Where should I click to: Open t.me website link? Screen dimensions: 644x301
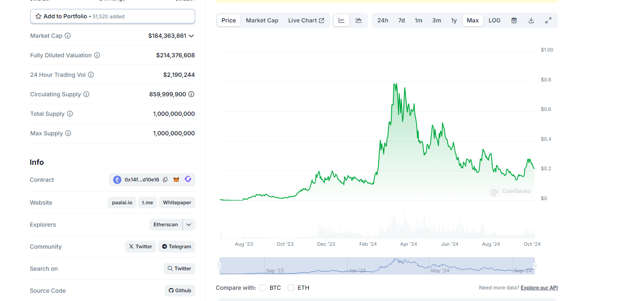[148, 203]
